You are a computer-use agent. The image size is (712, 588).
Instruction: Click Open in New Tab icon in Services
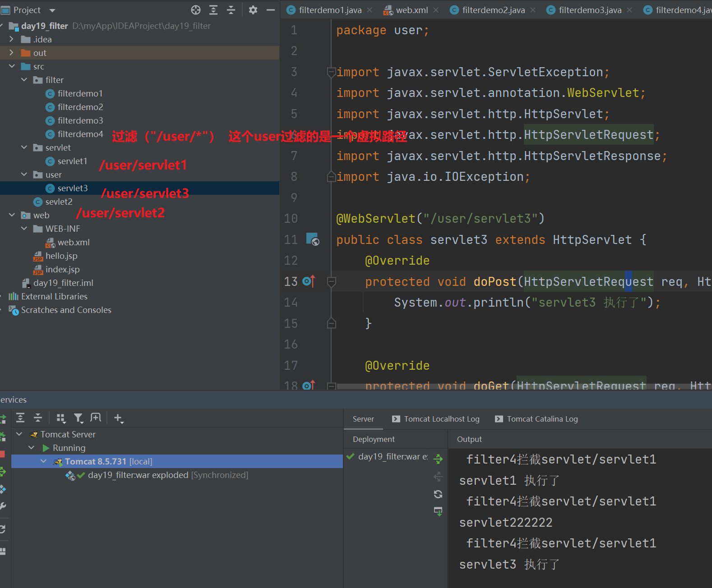(x=96, y=418)
